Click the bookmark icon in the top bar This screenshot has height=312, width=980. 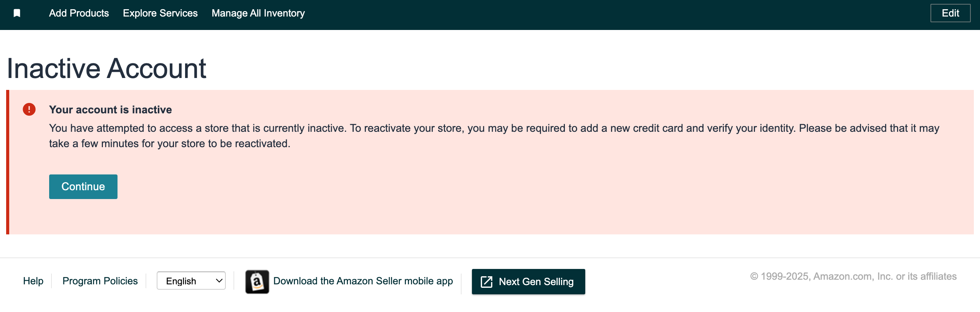click(17, 13)
